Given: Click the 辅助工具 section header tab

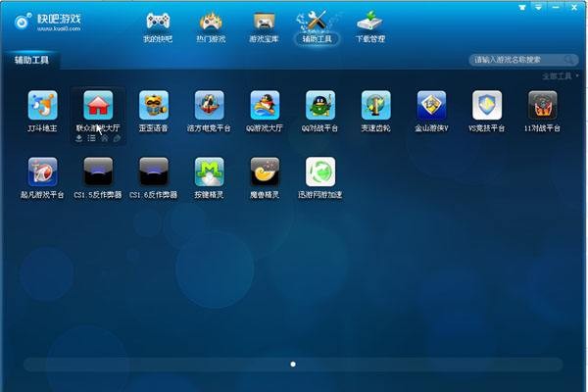Looking at the screenshot, I should 31,60.
